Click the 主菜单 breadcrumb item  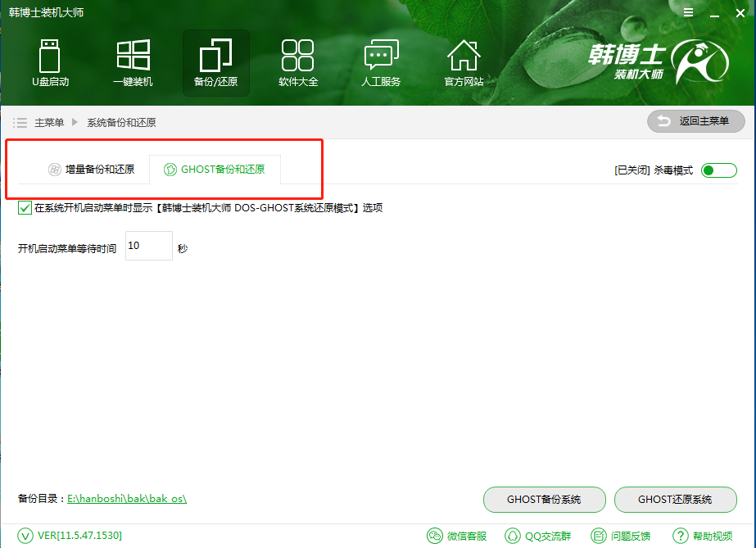coord(49,123)
